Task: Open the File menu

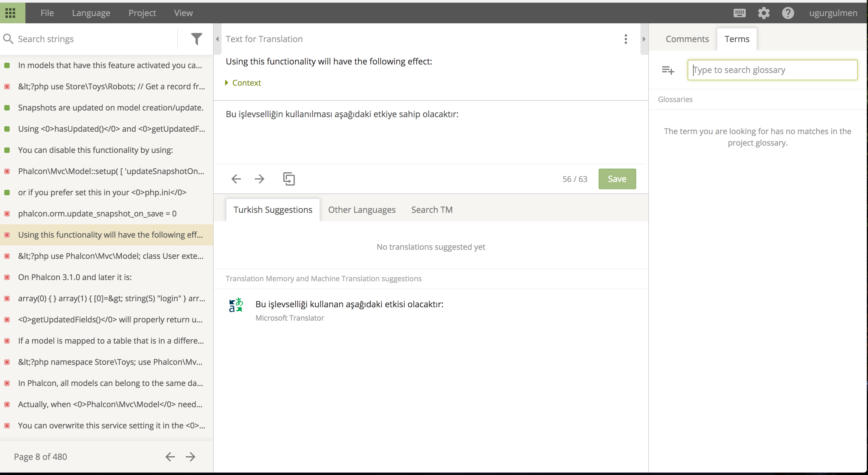Action: (x=47, y=13)
